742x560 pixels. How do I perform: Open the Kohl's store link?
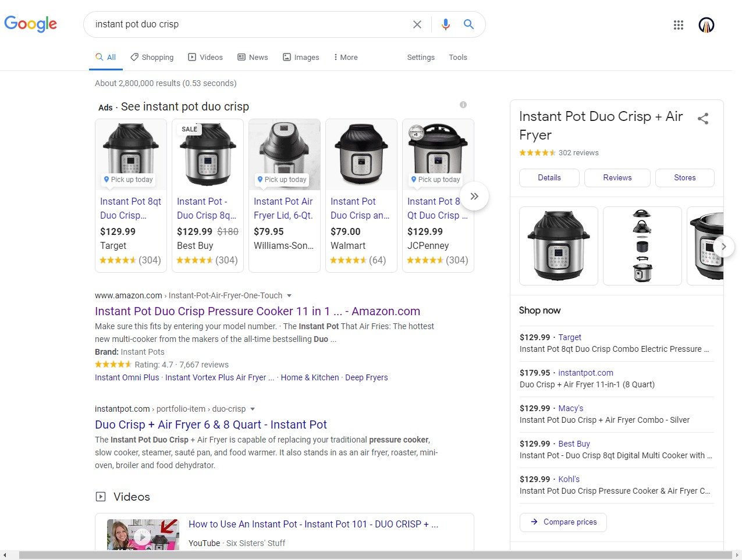tap(569, 479)
